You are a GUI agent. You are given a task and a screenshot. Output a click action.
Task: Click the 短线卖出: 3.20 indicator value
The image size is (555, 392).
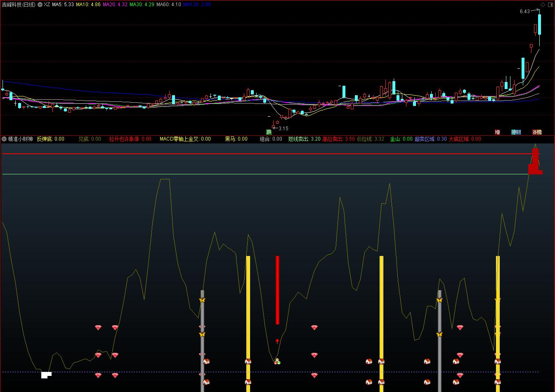[x=304, y=139]
